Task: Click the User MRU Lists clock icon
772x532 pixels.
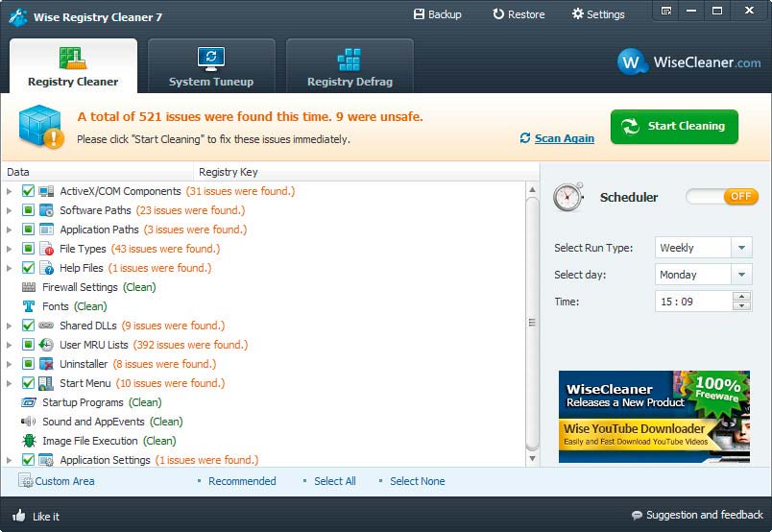Action: (46, 345)
